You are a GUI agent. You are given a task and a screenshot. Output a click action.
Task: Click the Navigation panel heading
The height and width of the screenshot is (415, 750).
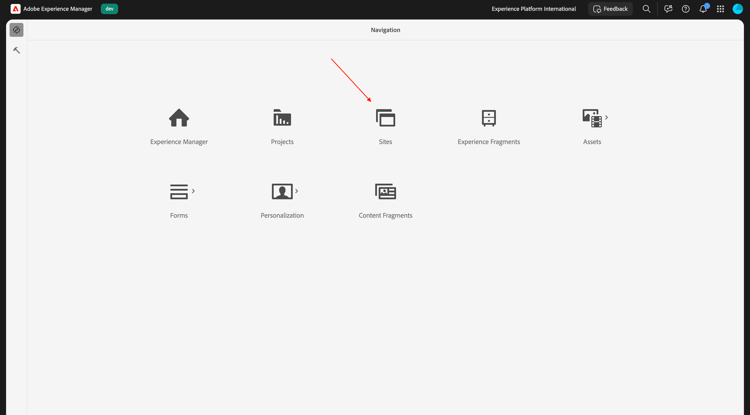(386, 30)
